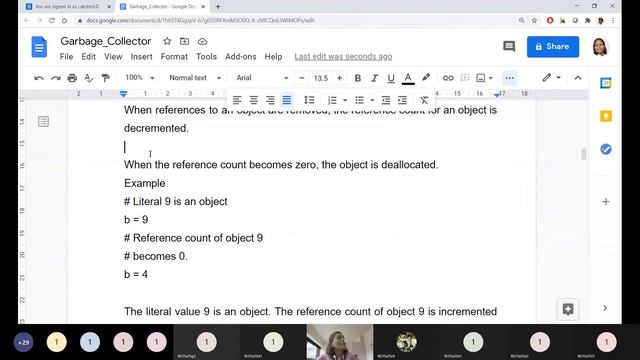Screen dimensions: 640x360
Task: Click the Insert link icon
Action: pyautogui.click(x=448, y=78)
